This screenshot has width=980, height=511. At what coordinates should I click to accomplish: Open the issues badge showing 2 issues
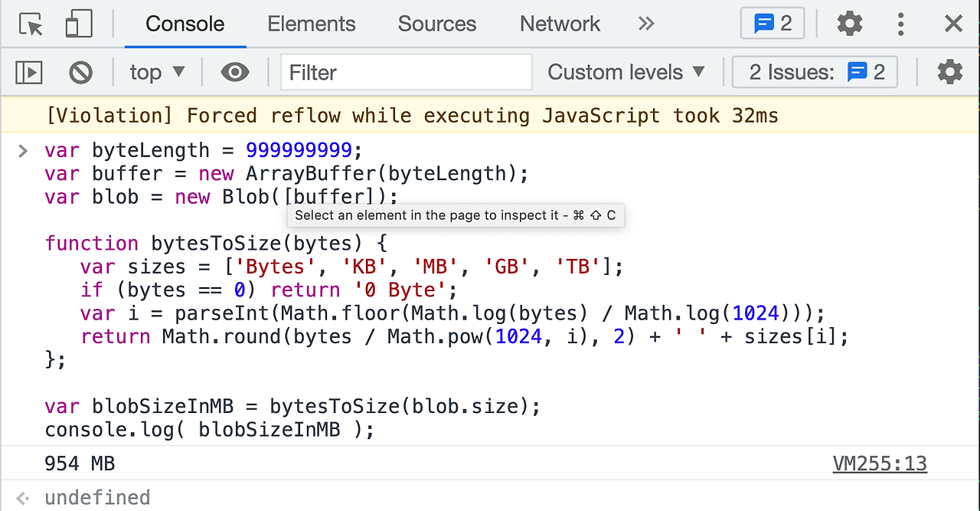(x=772, y=23)
